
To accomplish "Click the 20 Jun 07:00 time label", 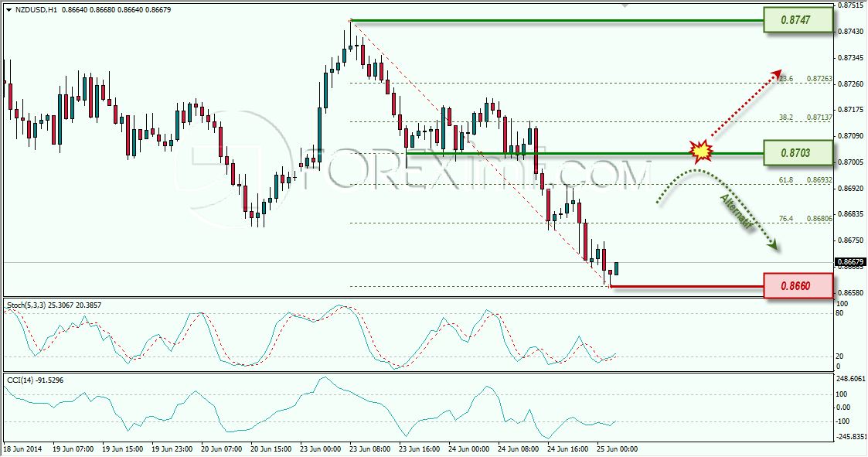I will pyautogui.click(x=221, y=449).
